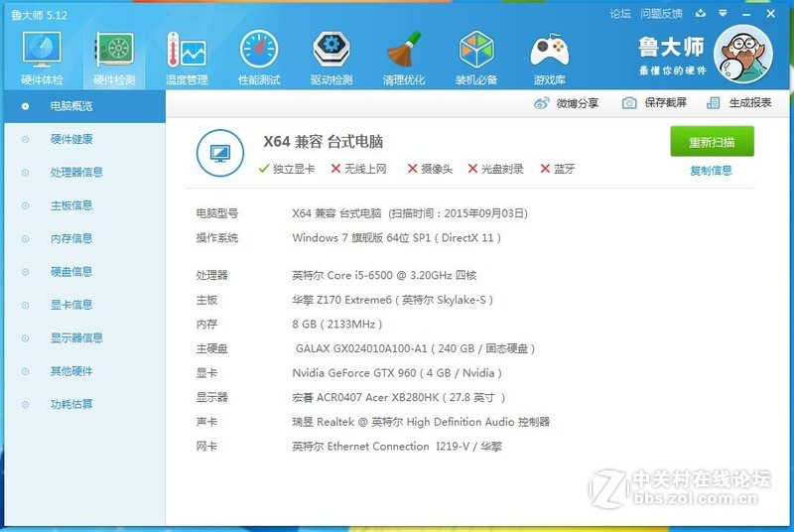Image resolution: width=794 pixels, height=532 pixels.
Task: Click the camera save-screenshot icon
Action: [x=629, y=103]
